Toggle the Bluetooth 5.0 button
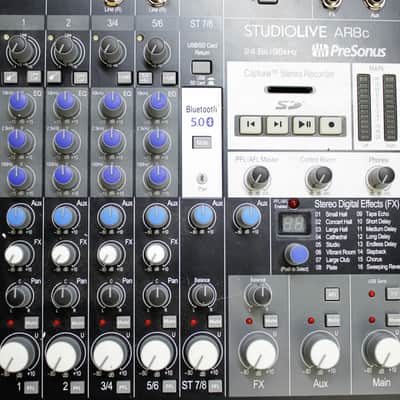400x400 pixels. tap(202, 142)
